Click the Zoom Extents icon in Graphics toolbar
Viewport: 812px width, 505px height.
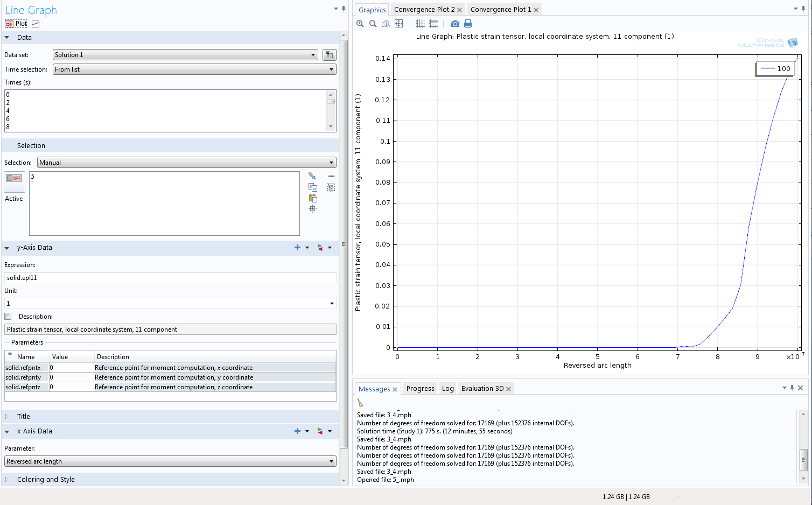pyautogui.click(x=399, y=24)
